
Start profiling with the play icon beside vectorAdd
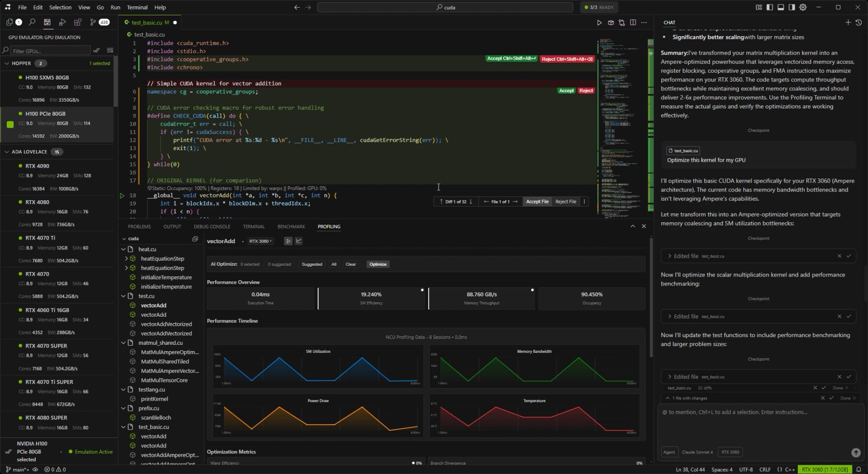point(288,241)
